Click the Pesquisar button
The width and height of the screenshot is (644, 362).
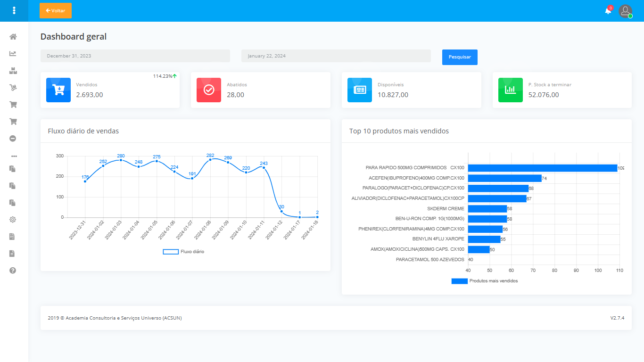point(459,57)
